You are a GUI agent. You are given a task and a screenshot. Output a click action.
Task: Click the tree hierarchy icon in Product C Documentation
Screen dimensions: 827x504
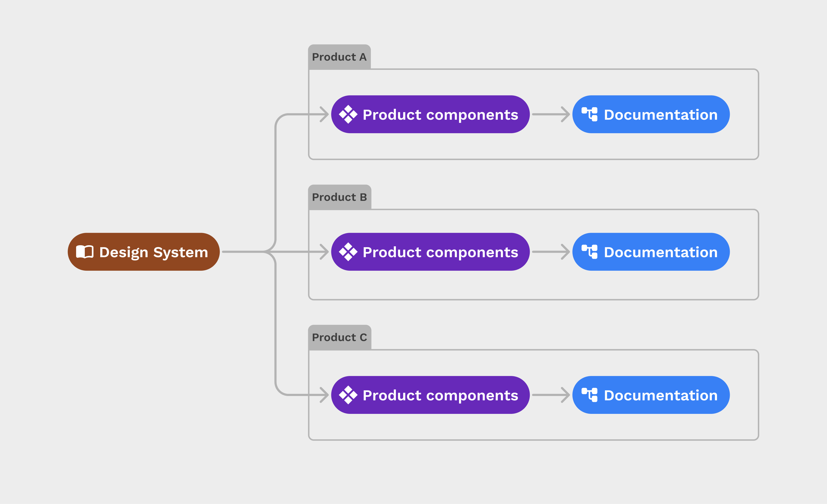point(589,395)
